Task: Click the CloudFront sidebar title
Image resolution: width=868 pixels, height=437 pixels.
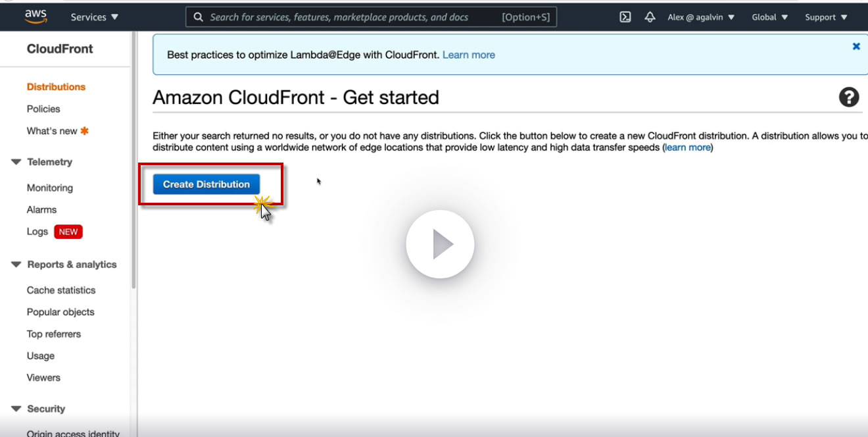Action: click(60, 49)
